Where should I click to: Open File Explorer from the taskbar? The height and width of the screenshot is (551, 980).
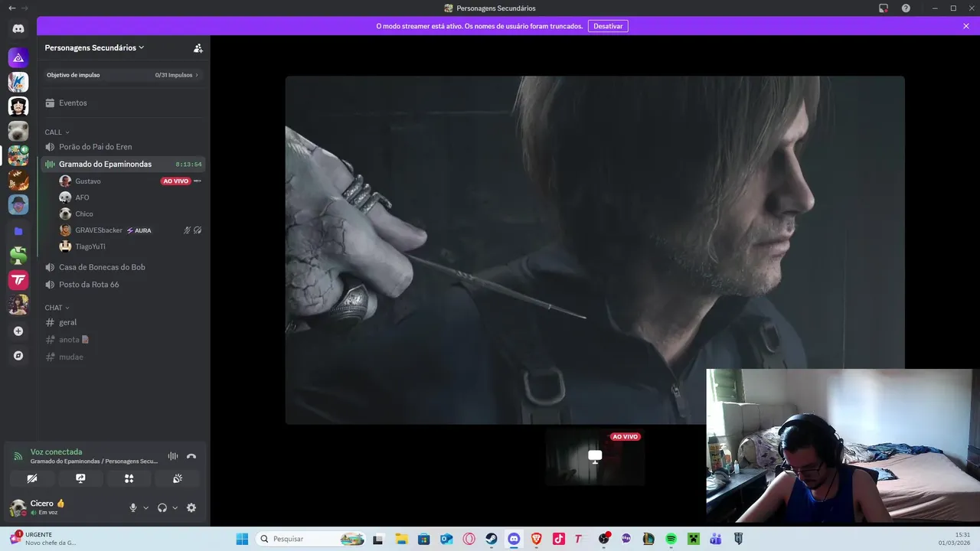[401, 539]
